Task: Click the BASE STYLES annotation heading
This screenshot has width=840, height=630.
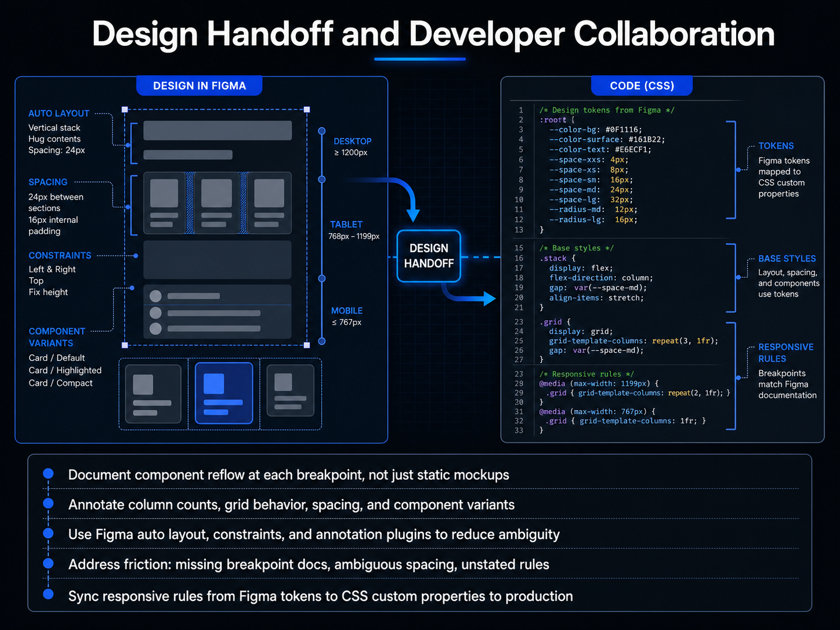Action: pyautogui.click(x=787, y=259)
